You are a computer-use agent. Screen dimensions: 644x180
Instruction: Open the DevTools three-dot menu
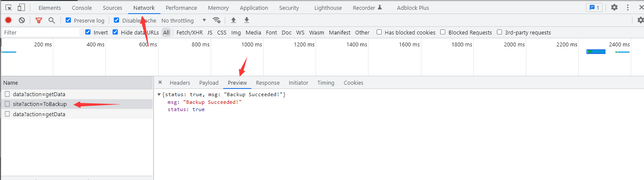tap(628, 7)
